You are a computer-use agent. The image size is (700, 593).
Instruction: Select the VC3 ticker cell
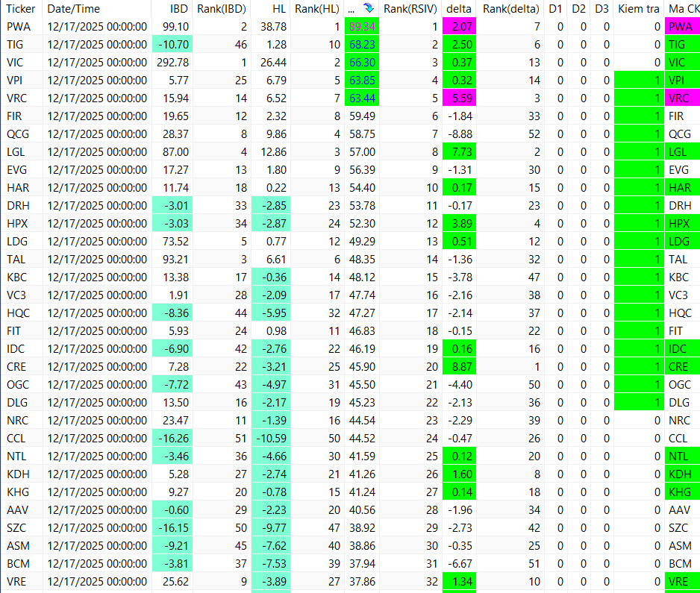(x=22, y=295)
